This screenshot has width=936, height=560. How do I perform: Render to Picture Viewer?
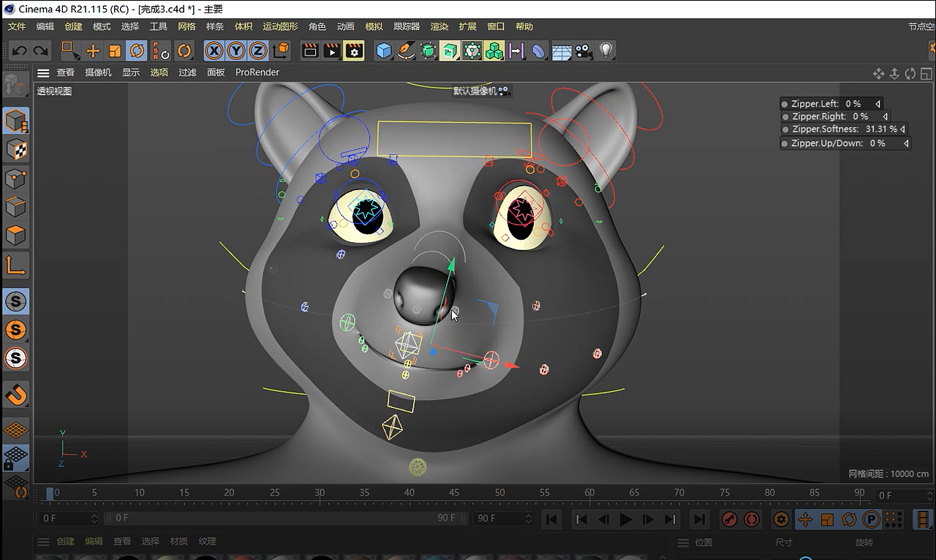point(332,50)
